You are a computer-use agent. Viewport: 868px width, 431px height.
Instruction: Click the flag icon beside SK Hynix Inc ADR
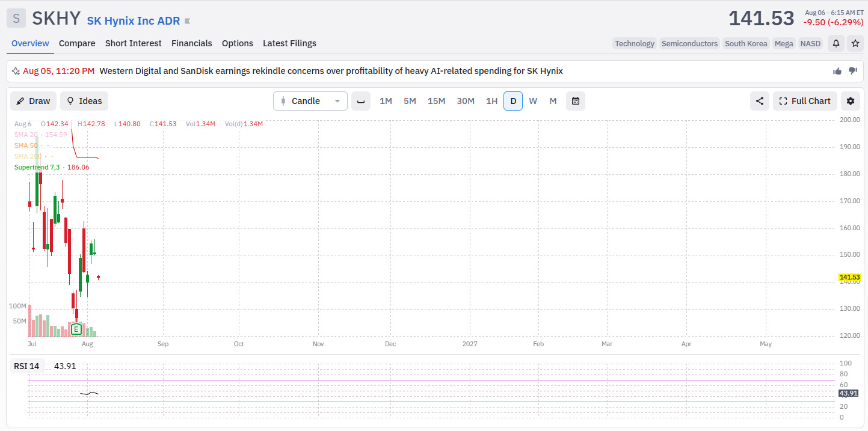click(x=188, y=21)
